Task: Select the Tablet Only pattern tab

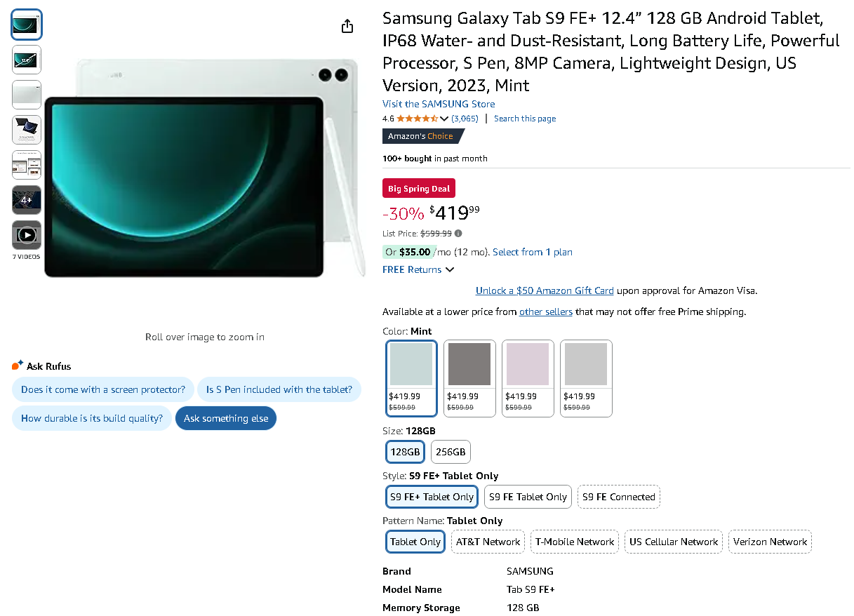Action: tap(415, 542)
